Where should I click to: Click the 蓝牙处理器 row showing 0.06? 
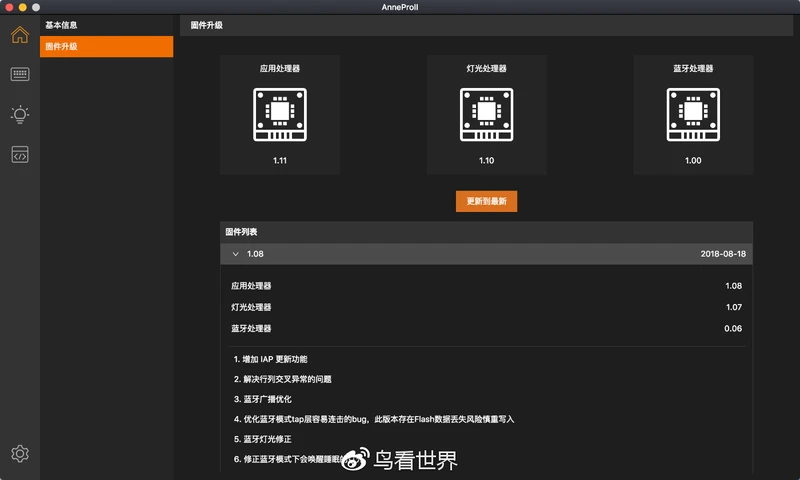click(486, 329)
